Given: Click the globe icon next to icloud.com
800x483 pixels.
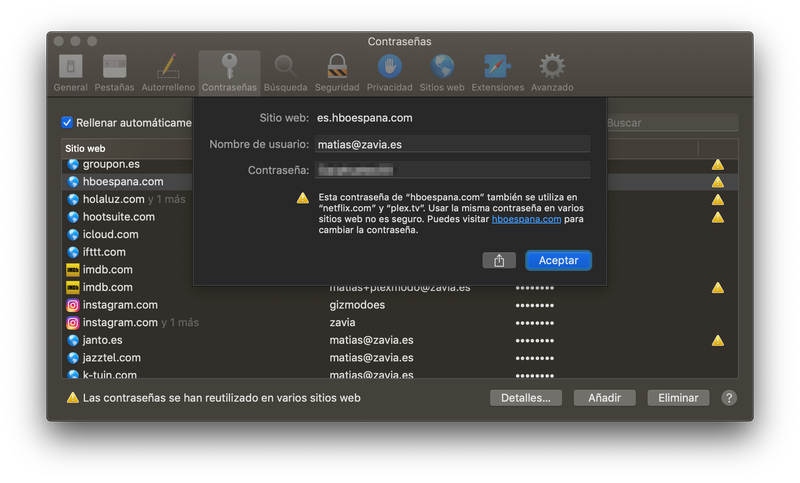Looking at the screenshot, I should (73, 235).
